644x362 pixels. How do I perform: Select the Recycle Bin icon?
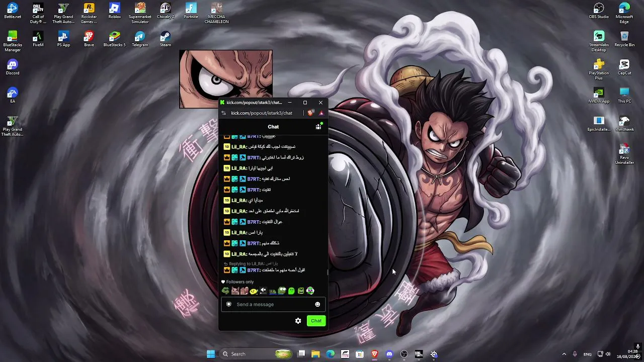coord(624,39)
